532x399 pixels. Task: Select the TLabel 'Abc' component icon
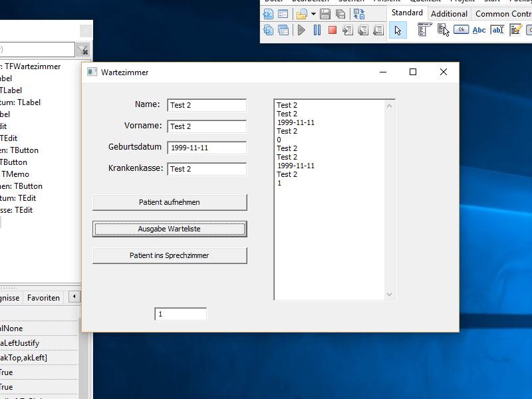(x=479, y=30)
